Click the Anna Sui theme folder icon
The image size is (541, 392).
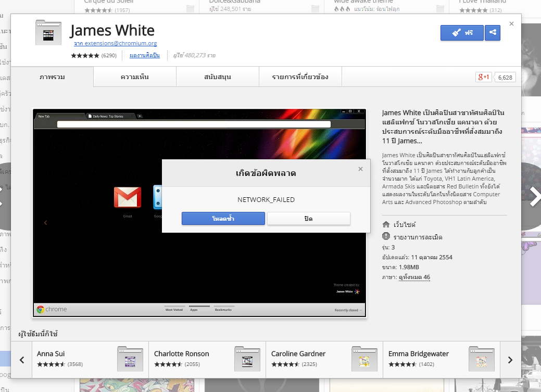click(130, 359)
